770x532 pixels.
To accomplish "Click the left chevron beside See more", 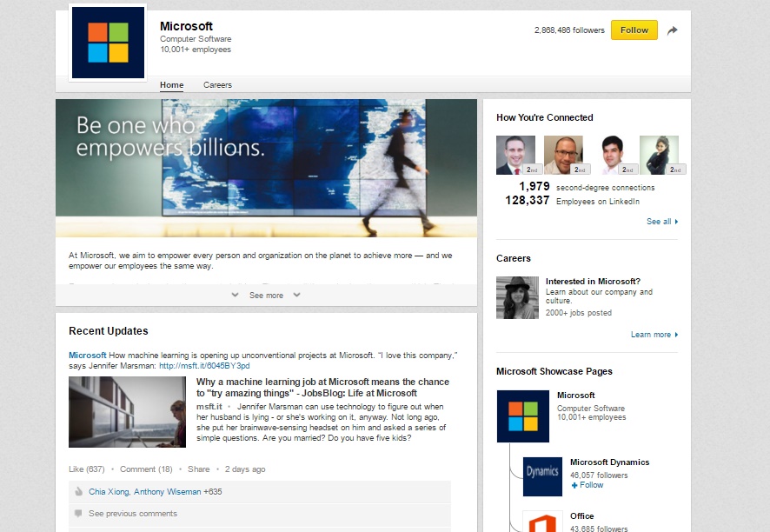I will pyautogui.click(x=236, y=295).
